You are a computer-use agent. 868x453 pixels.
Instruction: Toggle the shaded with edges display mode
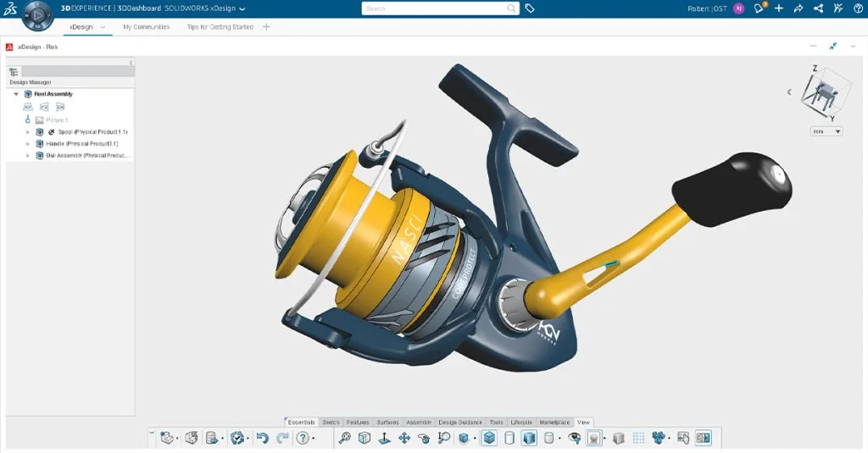(x=489, y=438)
